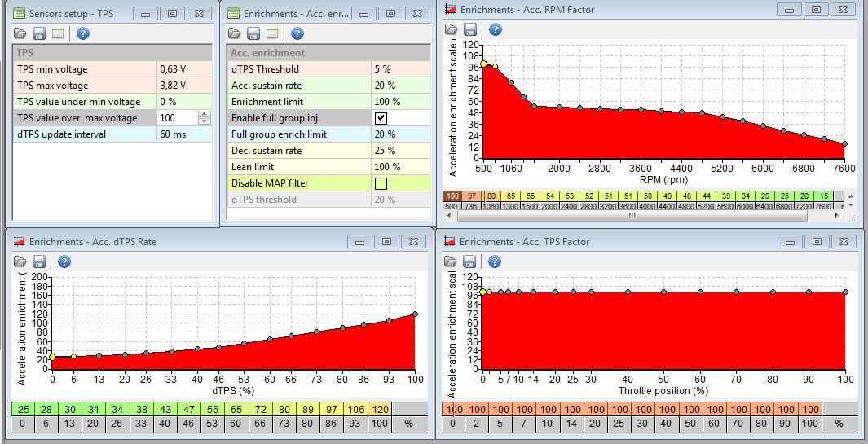Viewport: 868px width, 444px height.
Task: Maximize the Acc. RPM Factor window
Action: [x=818, y=9]
